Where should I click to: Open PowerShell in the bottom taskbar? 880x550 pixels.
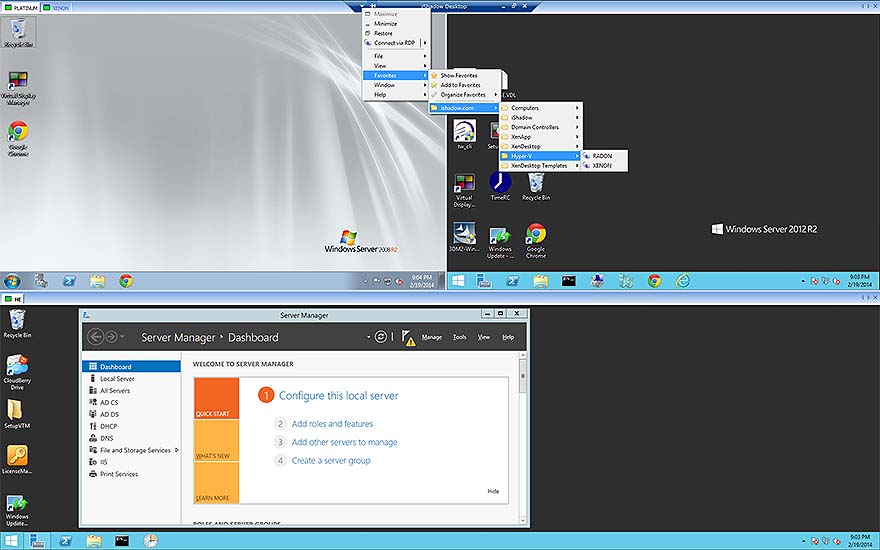[x=66, y=541]
